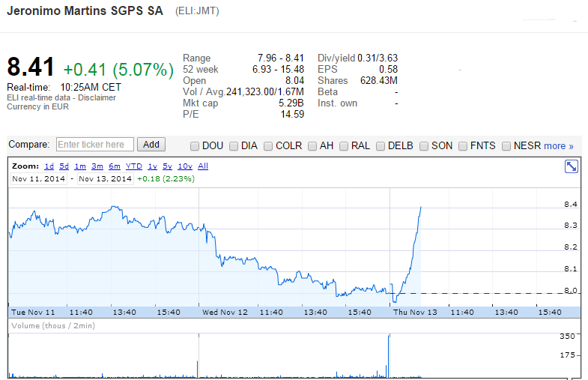Click the Div/yield value 0.31/3.63
The image size is (588, 380).
pyautogui.click(x=378, y=58)
